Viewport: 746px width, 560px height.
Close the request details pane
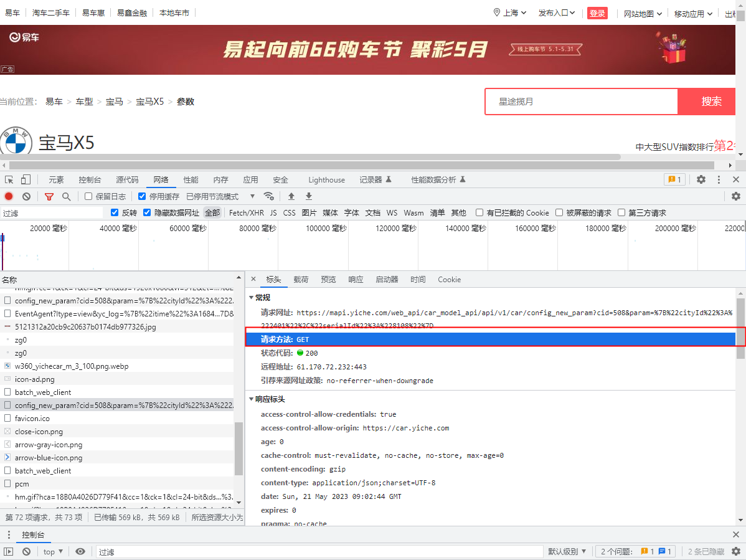coord(253,279)
